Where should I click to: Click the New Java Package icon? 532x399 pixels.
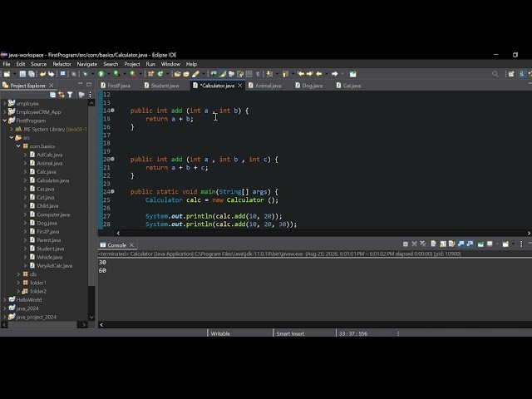coord(151,74)
